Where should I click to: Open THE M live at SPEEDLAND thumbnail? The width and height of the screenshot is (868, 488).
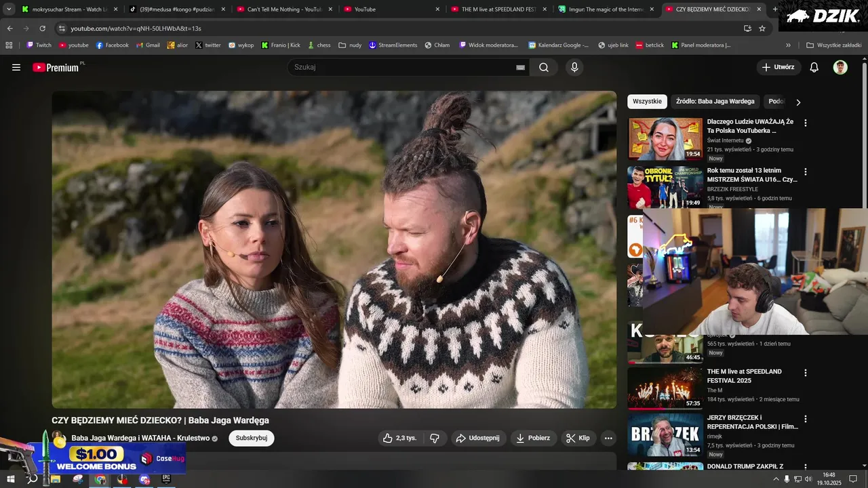[x=665, y=388]
